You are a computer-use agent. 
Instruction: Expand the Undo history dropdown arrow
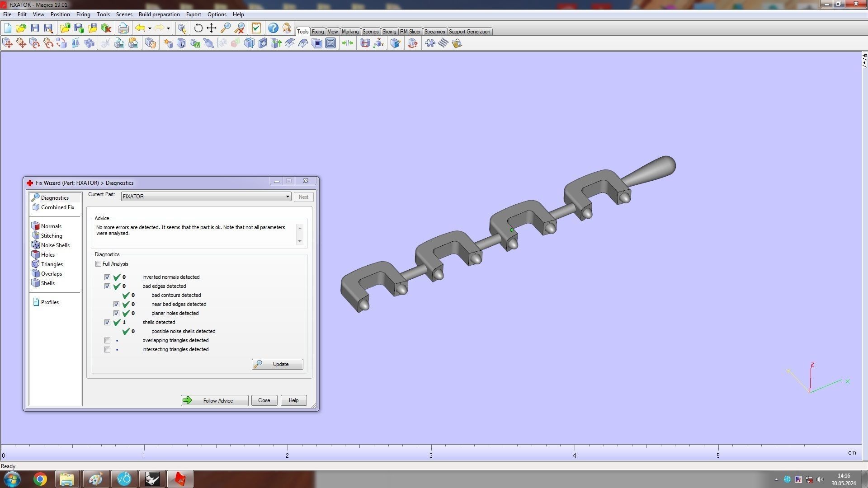click(150, 28)
